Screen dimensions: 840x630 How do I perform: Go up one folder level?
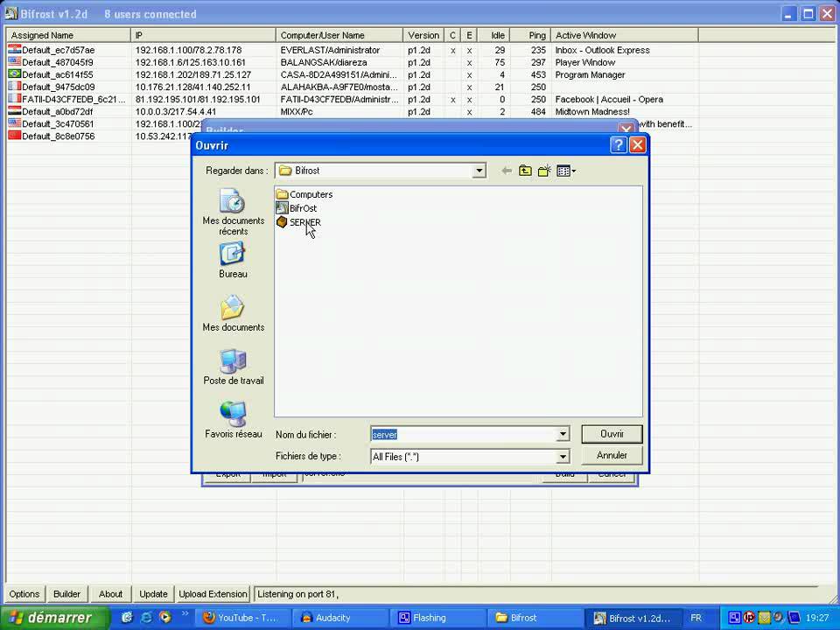[525, 171]
